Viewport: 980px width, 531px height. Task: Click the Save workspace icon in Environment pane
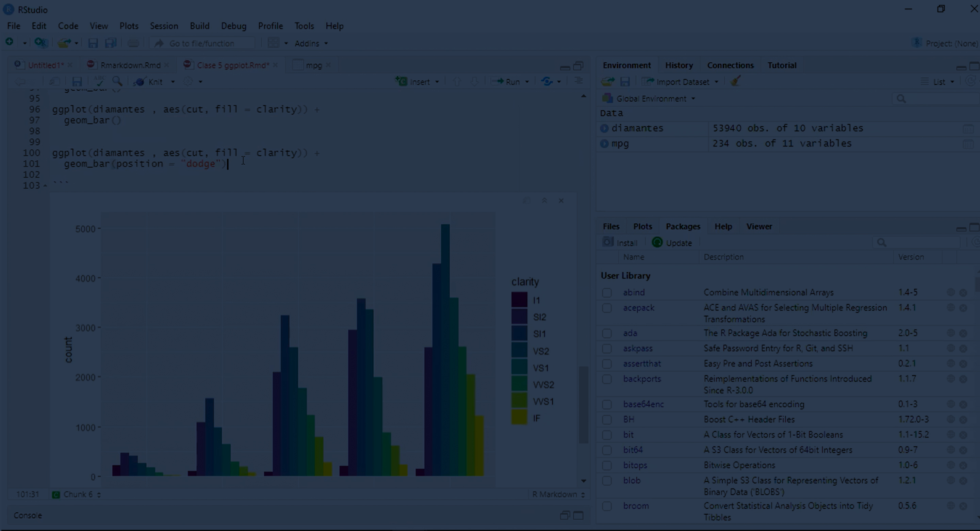tap(625, 82)
